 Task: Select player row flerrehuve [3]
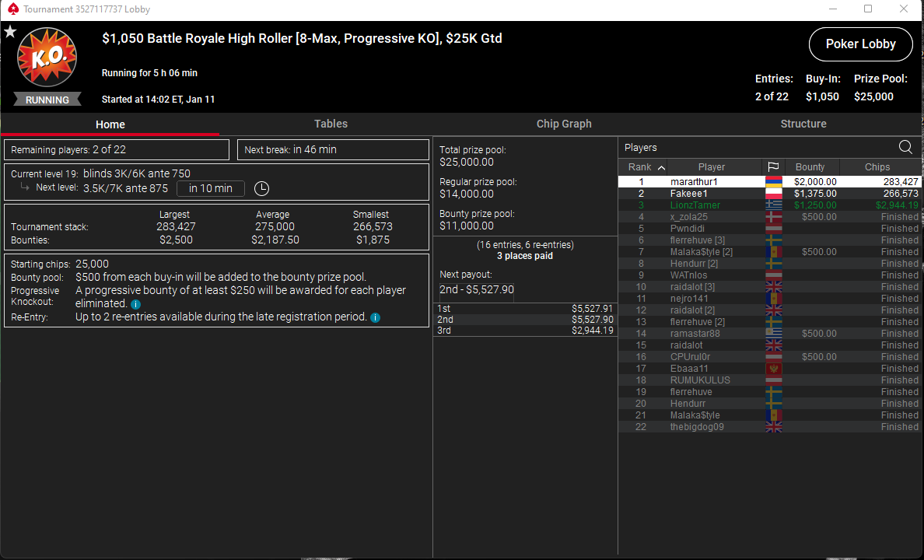(769, 240)
